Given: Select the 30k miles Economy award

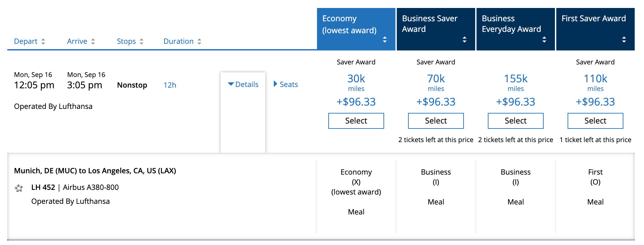Looking at the screenshot, I should [x=356, y=121].
